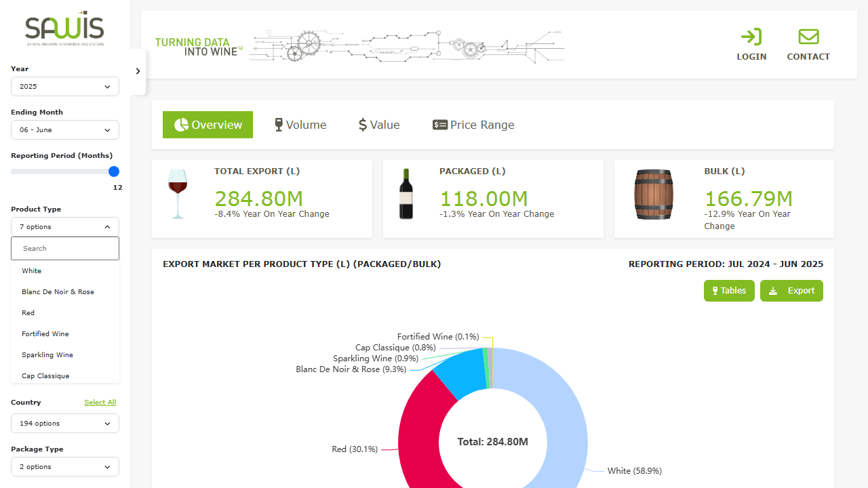Open the Year dropdown showing 2025
This screenshot has height=488, width=868.
(65, 86)
